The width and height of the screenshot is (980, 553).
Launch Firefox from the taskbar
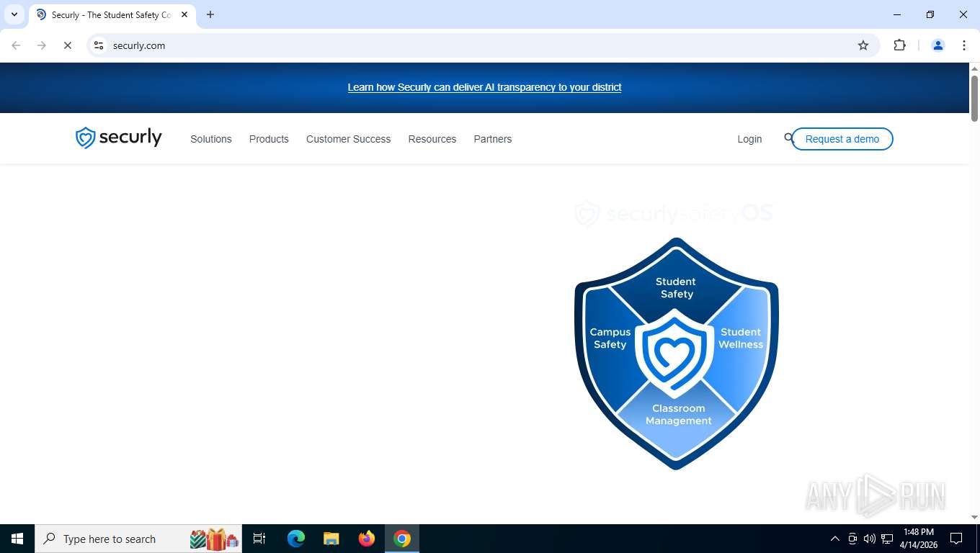[367, 539]
